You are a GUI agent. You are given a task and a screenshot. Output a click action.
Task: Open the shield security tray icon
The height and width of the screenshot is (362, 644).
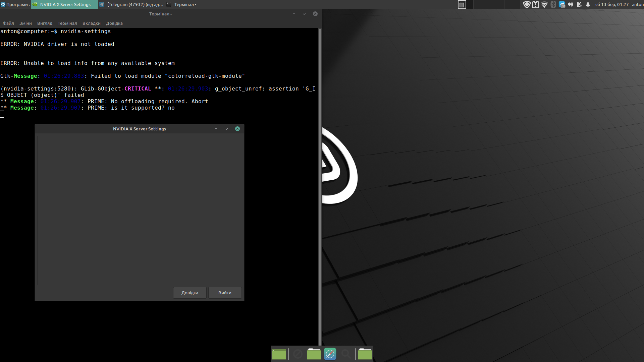pyautogui.click(x=527, y=4)
